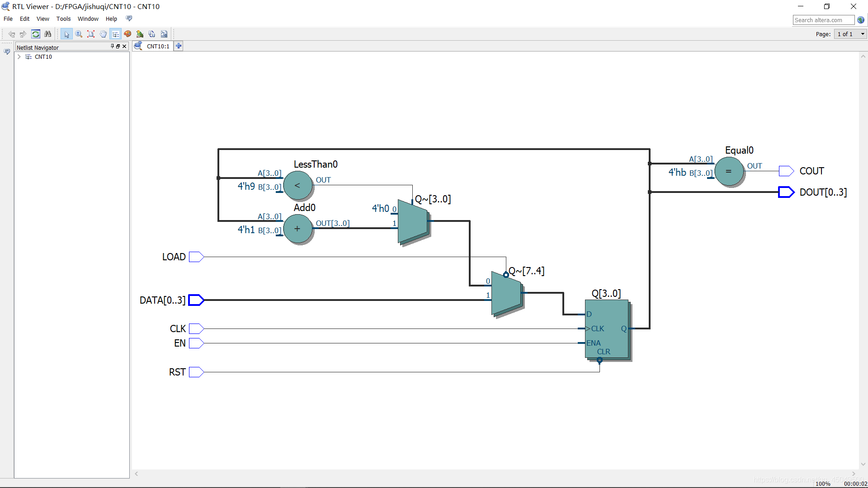
Task: Select the Zoom magnifier tool
Action: [79, 34]
